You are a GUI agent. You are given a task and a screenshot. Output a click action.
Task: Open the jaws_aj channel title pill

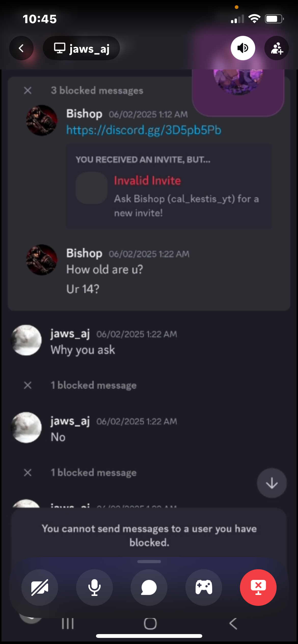[x=82, y=48]
